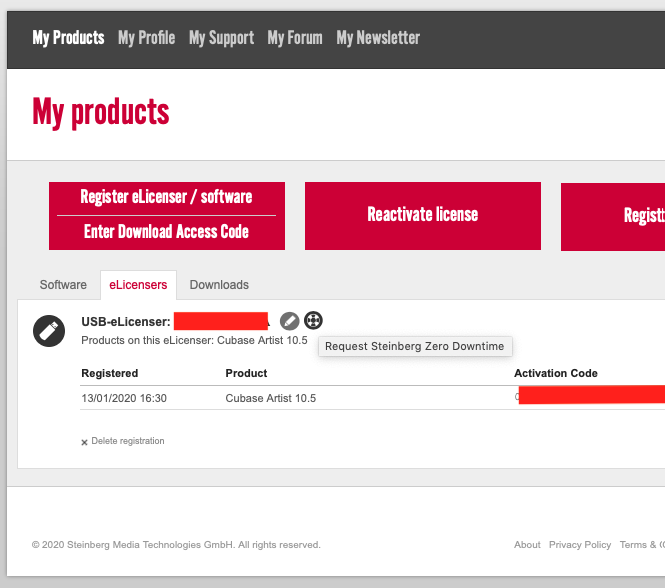Click the Zero Downtime lifebuoy icon
Image resolution: width=665 pixels, height=588 pixels.
(x=313, y=320)
